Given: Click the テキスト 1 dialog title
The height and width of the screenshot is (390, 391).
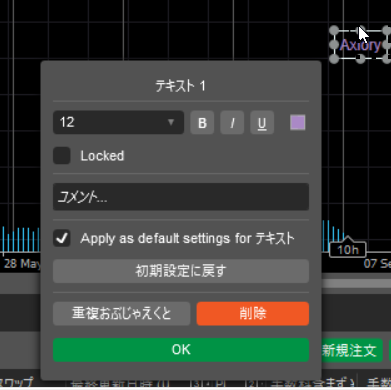Looking at the screenshot, I should tap(181, 86).
